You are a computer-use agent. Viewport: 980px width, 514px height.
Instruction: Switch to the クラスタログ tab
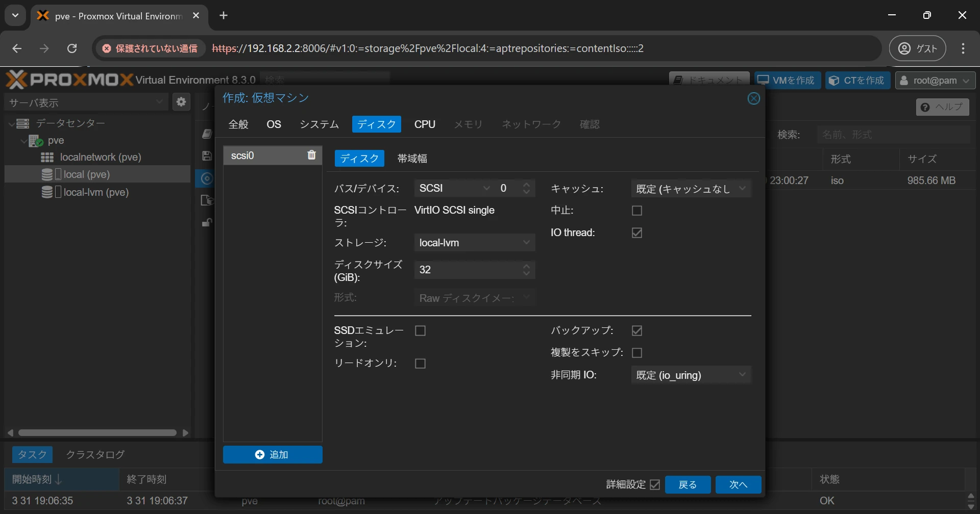click(95, 454)
